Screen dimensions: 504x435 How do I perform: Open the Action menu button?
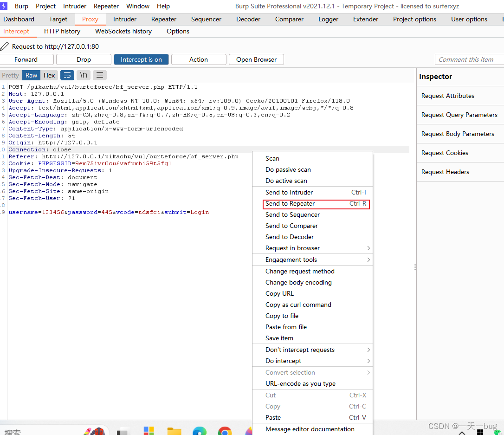tap(199, 59)
